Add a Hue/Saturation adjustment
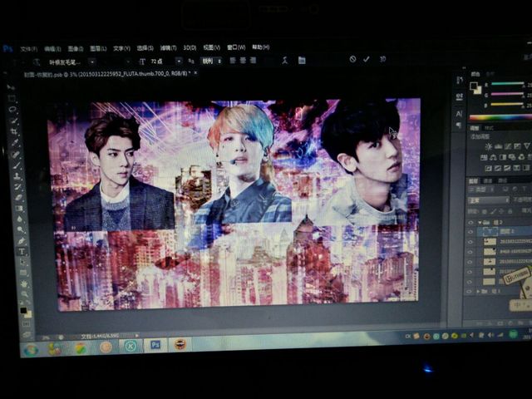532x399 pixels. [x=484, y=157]
